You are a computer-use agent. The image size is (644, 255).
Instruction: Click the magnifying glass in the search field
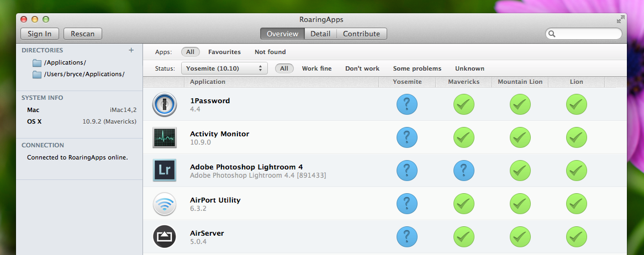coord(552,34)
